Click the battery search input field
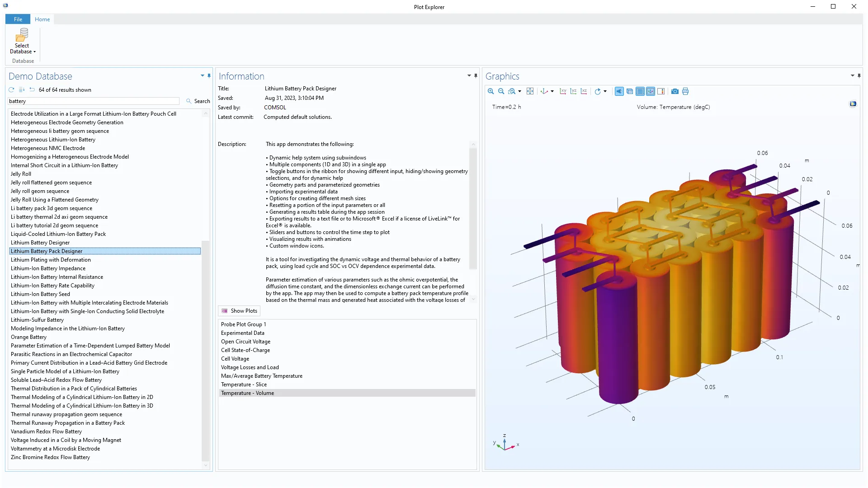Image resolution: width=868 pixels, height=488 pixels. click(93, 101)
